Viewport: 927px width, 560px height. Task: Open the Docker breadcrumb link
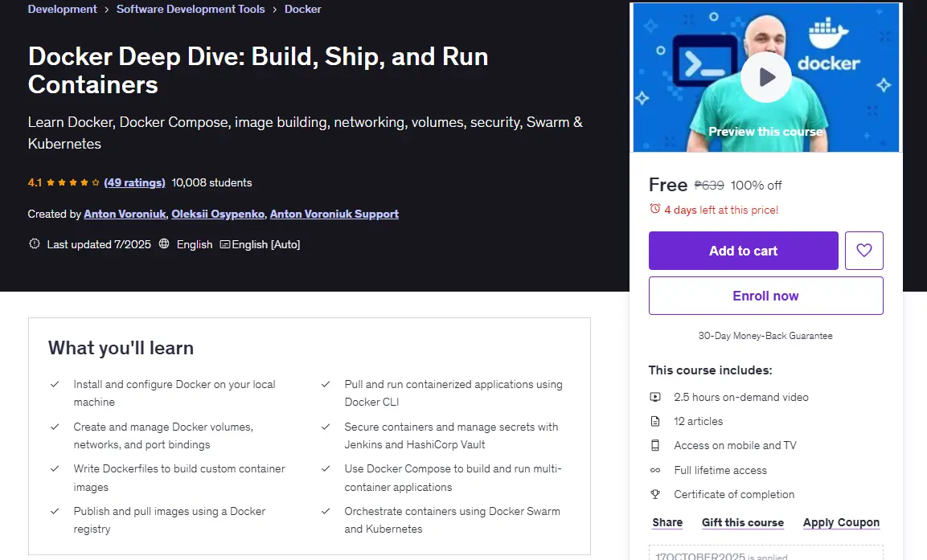[x=302, y=9]
